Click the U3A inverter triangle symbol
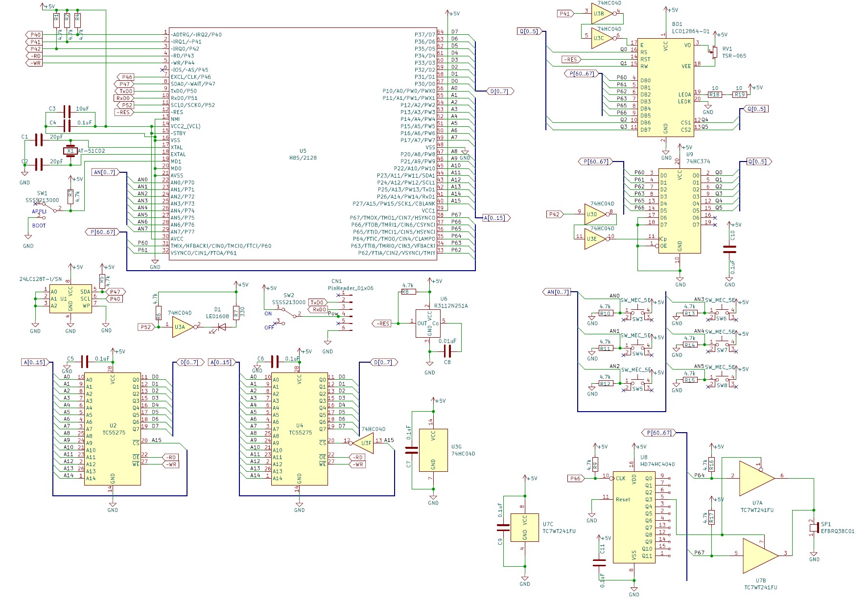Viewport: 868px width, 603px height. [x=182, y=327]
